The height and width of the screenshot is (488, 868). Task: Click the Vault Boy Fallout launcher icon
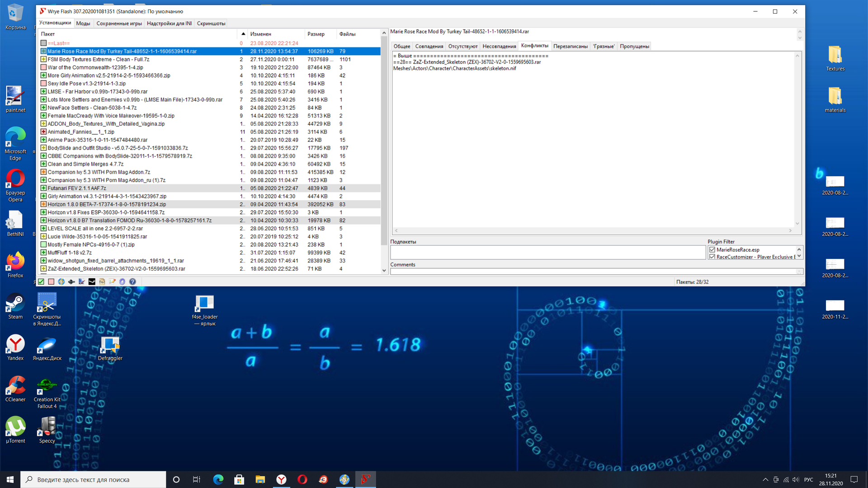click(61, 282)
